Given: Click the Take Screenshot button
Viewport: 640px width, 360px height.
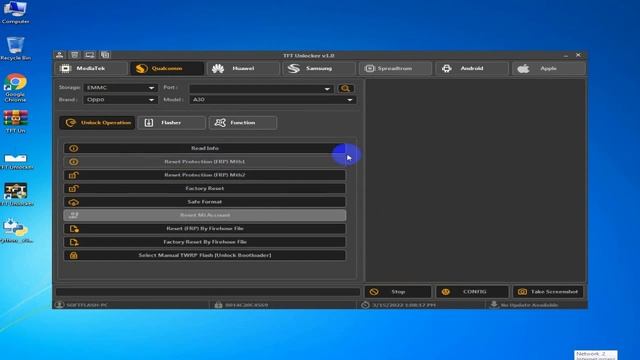Looking at the screenshot, I should [549, 292].
